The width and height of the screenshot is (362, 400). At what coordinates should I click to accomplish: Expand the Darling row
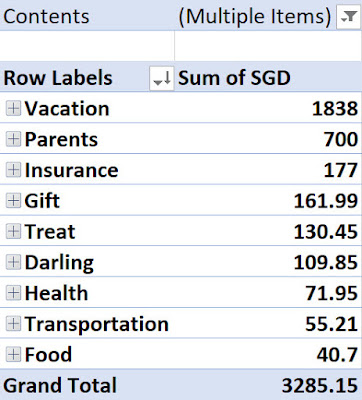click(x=13, y=262)
